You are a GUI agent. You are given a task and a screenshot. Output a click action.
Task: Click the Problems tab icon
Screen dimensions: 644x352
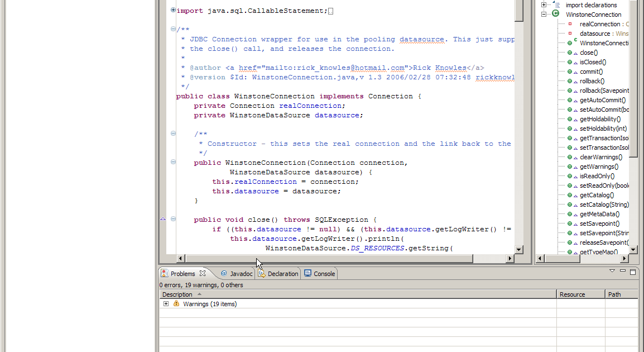[x=164, y=273]
